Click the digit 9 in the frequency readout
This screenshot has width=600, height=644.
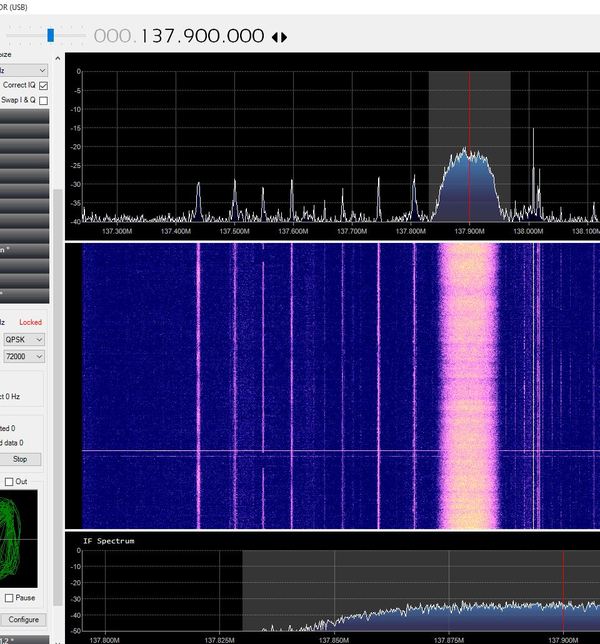pos(190,36)
